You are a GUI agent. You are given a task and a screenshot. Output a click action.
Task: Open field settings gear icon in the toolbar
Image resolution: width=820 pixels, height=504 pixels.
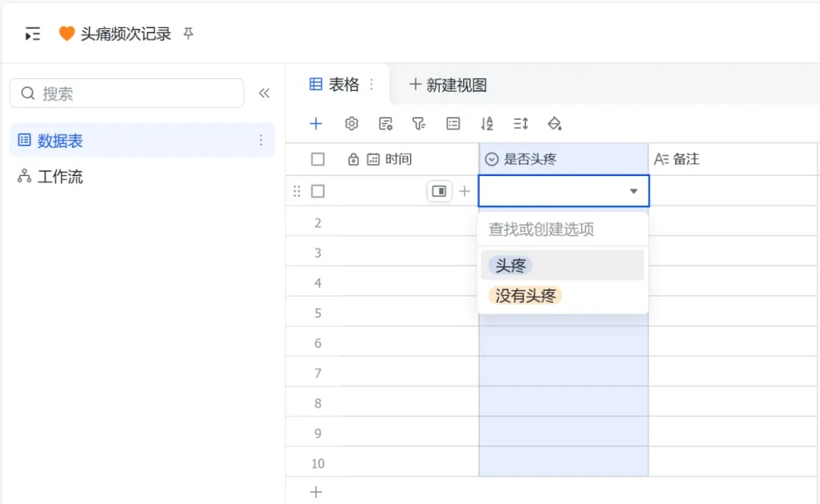352,124
